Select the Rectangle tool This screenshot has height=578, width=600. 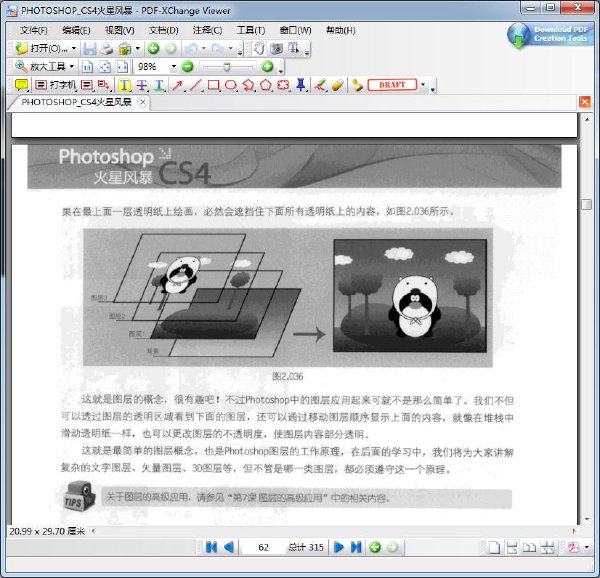tap(213, 85)
